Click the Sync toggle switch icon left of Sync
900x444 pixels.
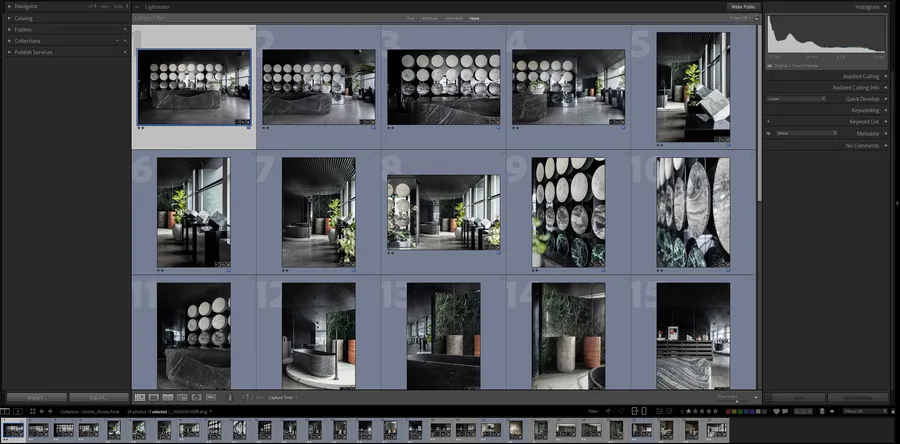[x=768, y=398]
